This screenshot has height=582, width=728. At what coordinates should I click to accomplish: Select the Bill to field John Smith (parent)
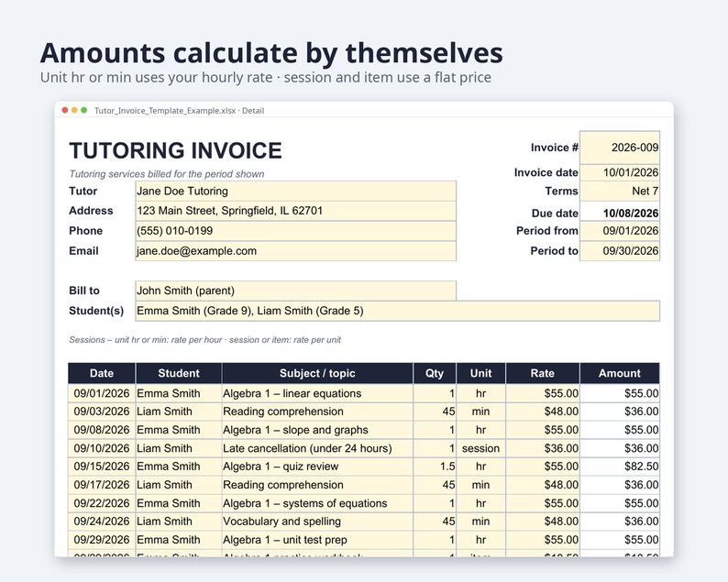[x=296, y=291]
